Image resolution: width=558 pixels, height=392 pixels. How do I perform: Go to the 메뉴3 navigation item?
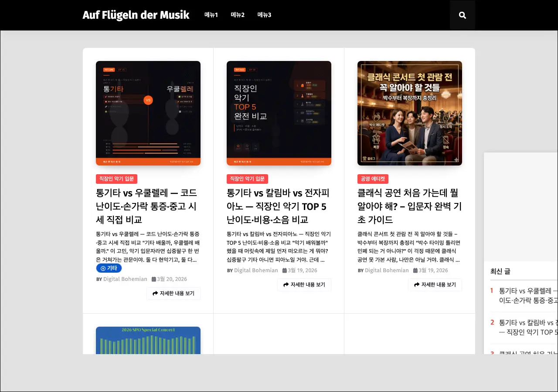(x=264, y=15)
